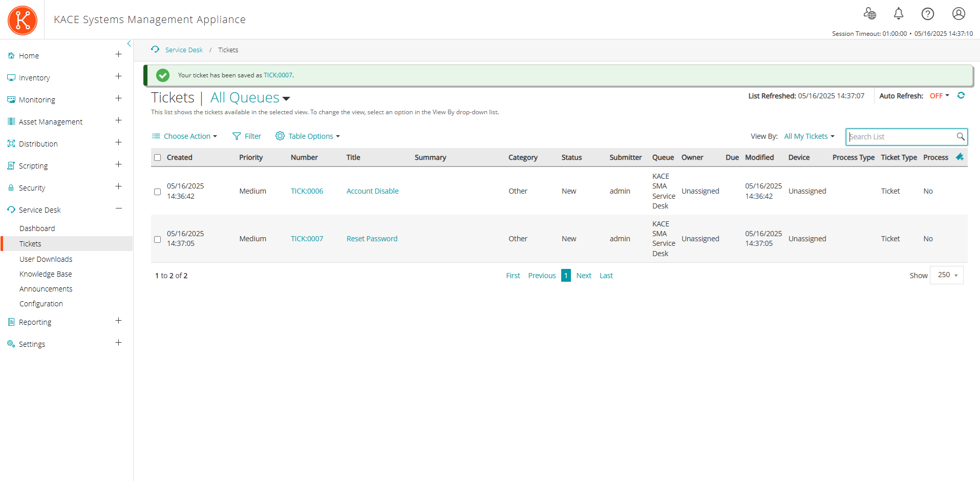Click the Filter funnel icon
980x481 pixels.
point(237,136)
